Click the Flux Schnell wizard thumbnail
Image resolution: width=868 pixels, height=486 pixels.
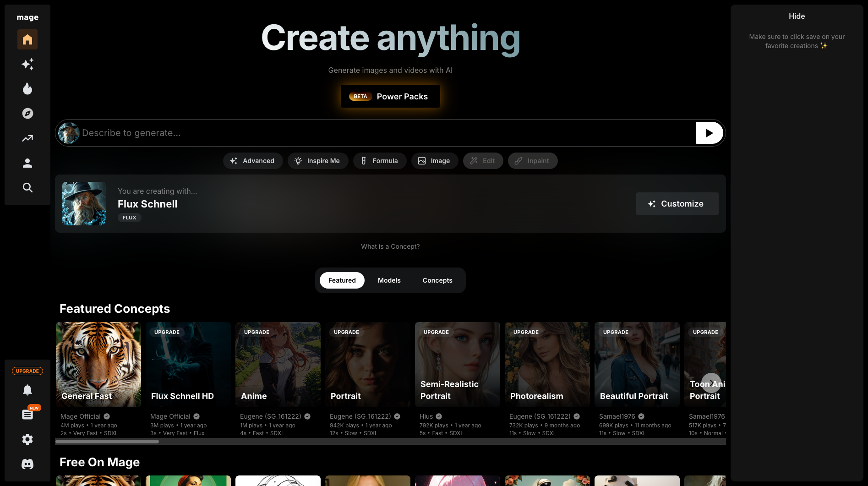(84, 203)
